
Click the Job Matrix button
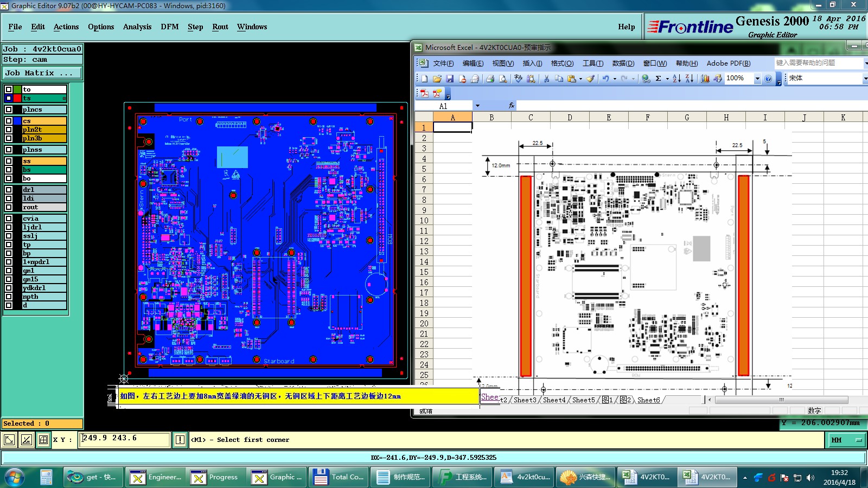42,73
